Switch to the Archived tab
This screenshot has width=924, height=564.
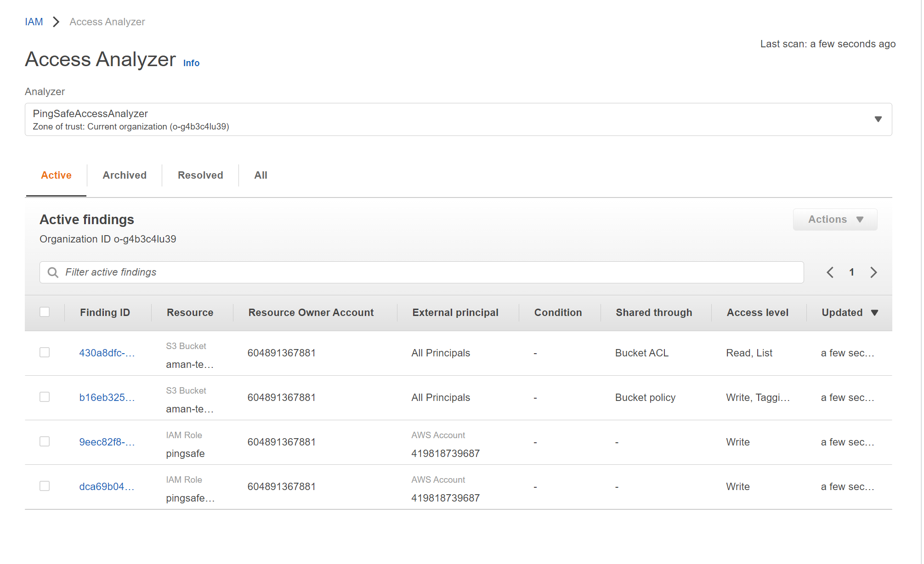(125, 175)
